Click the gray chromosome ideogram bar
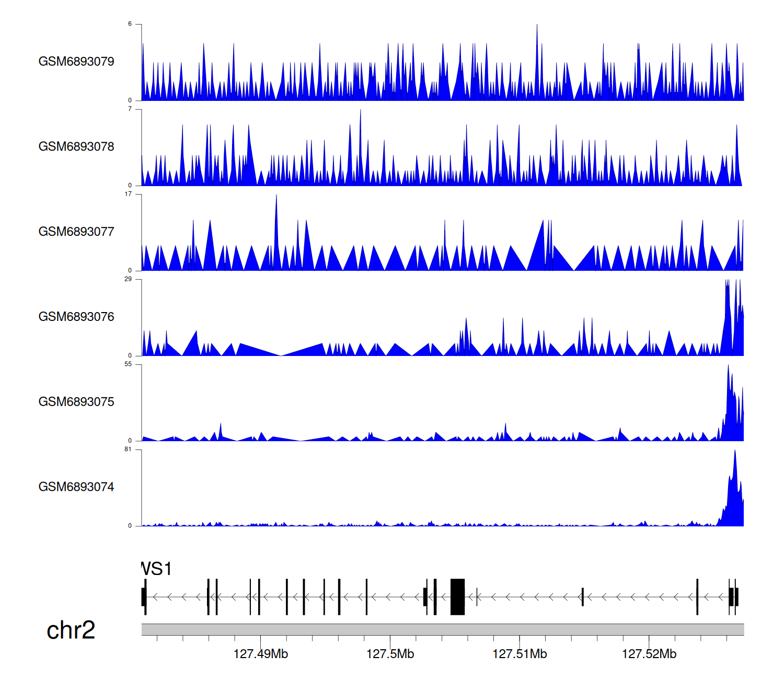 point(442,629)
